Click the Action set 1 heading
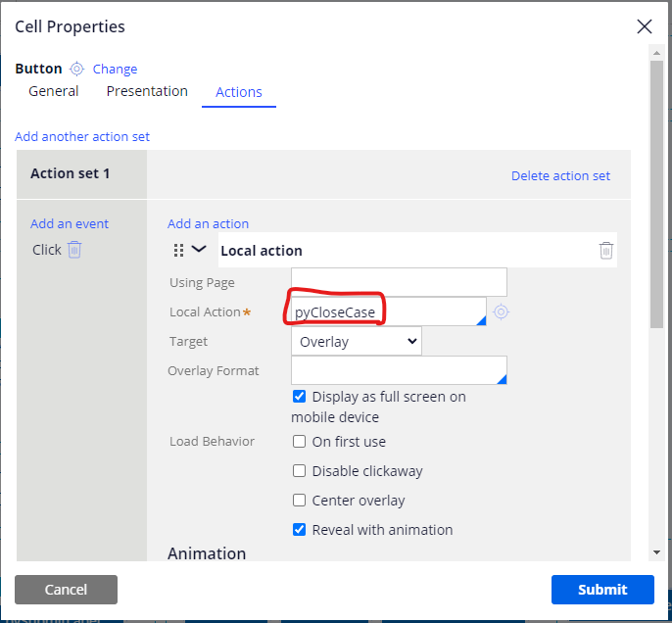 pyautogui.click(x=71, y=173)
